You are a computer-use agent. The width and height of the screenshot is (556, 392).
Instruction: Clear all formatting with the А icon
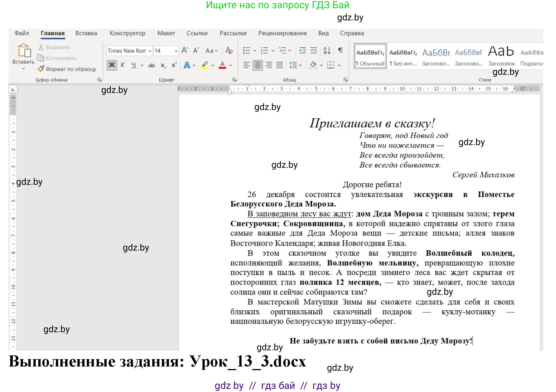click(229, 51)
